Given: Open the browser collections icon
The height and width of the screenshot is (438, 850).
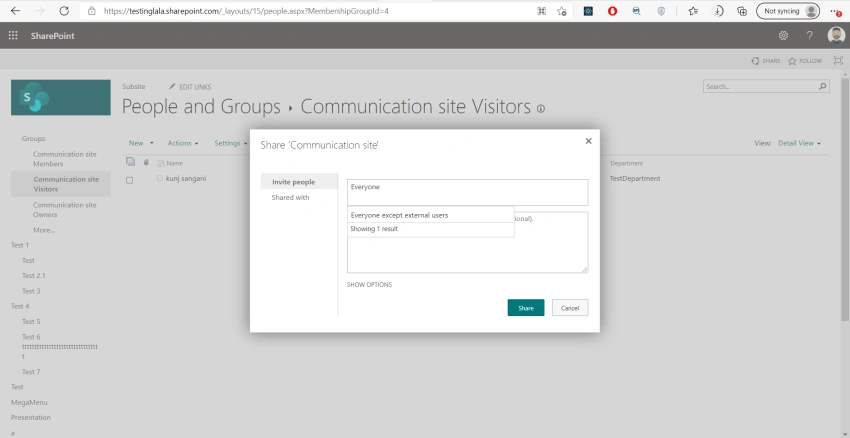Looking at the screenshot, I should pos(742,11).
